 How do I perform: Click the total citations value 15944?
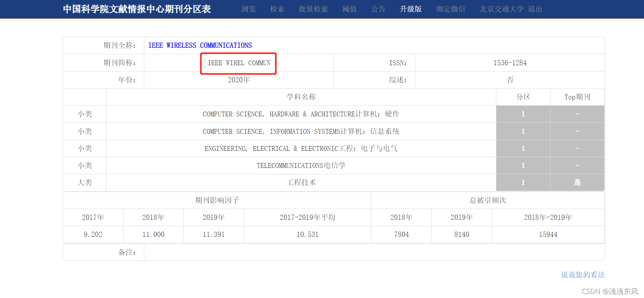pyautogui.click(x=548, y=234)
